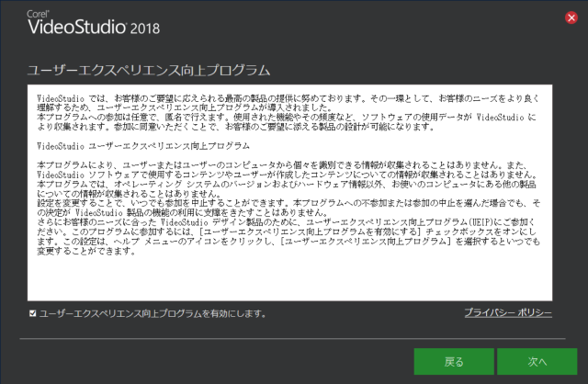Viewport: 588px width, 384px height.
Task: Click the line beginning 'VideoStudio では、お客様のご要望'
Action: click(288, 98)
